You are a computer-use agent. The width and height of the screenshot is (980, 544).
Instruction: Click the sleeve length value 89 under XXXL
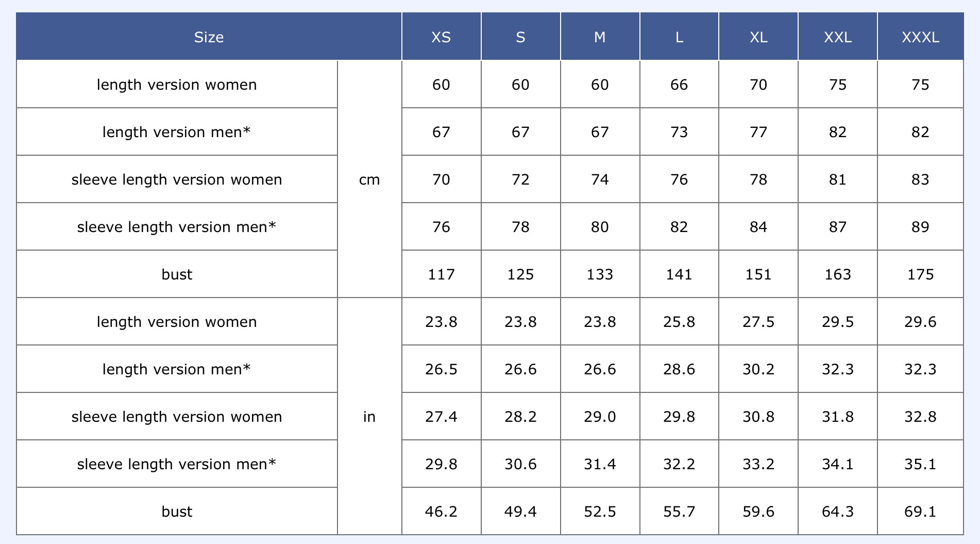point(920,227)
